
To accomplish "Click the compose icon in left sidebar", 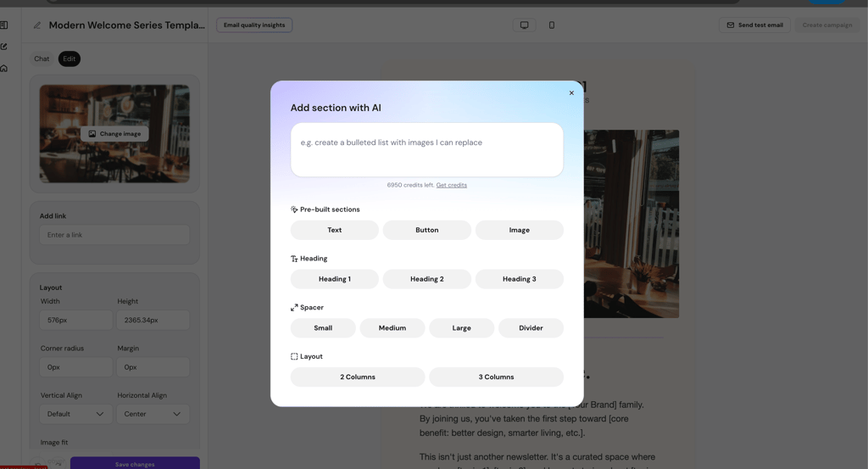I will (x=4, y=47).
